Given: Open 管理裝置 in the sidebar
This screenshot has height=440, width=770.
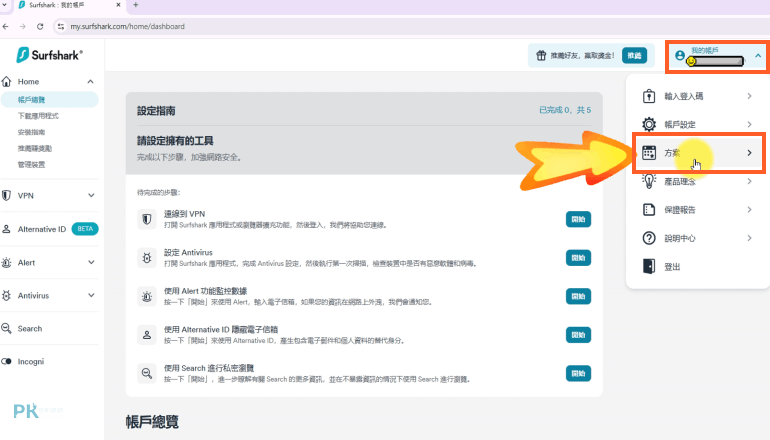Looking at the screenshot, I should coord(31,165).
